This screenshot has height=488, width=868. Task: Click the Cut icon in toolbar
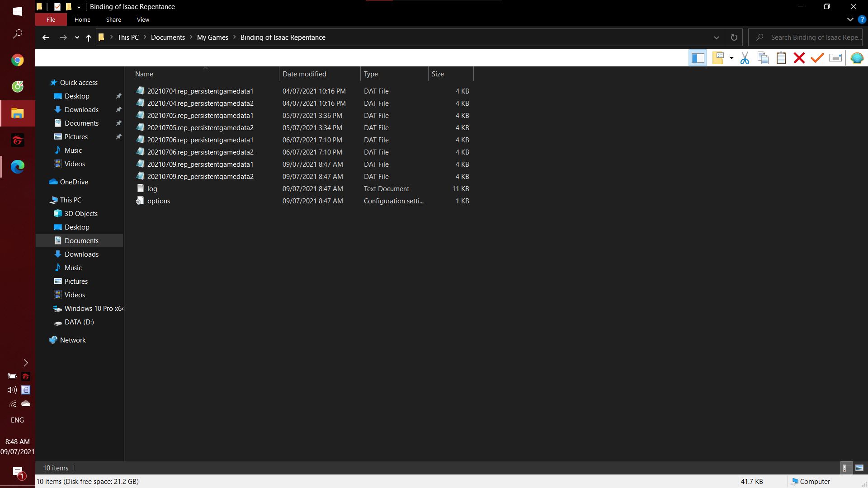[745, 58]
